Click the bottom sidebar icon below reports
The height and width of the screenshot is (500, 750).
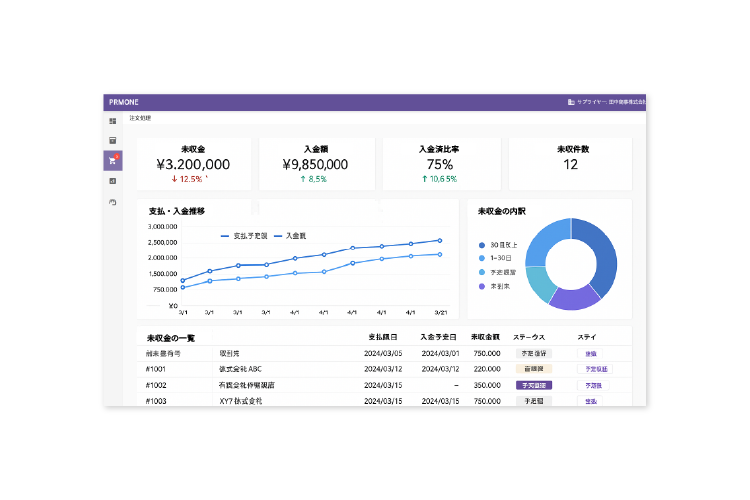[112, 202]
